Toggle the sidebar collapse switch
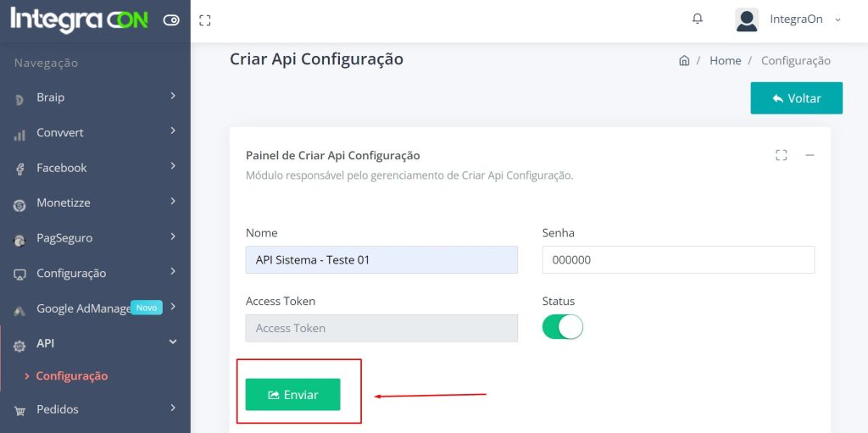 point(171,20)
